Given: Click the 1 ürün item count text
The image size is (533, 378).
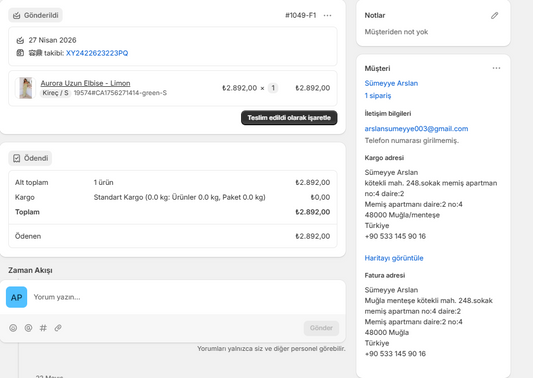Looking at the screenshot, I should pyautogui.click(x=103, y=183).
